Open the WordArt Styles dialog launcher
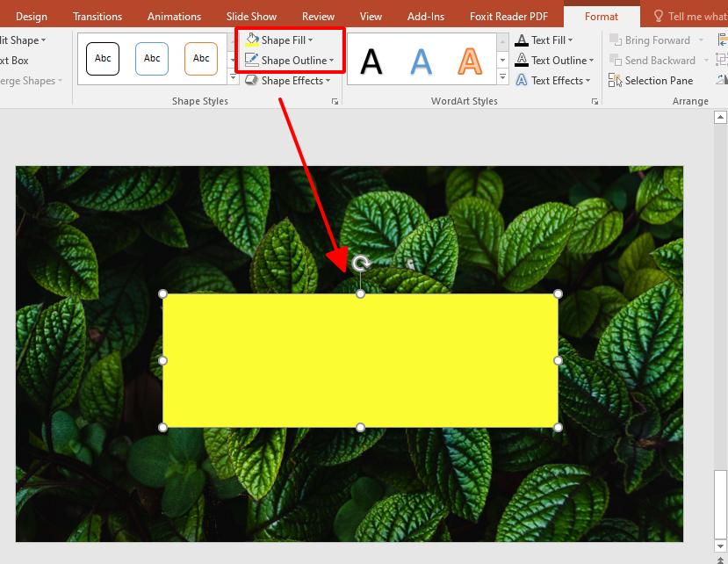The width and height of the screenshot is (728, 564). point(595,101)
